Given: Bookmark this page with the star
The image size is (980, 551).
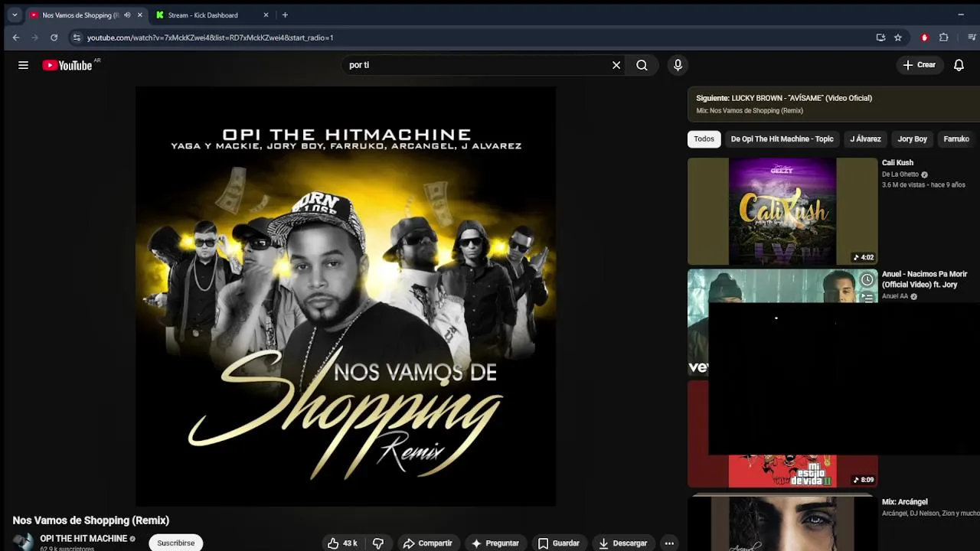Looking at the screenshot, I should [x=898, y=37].
